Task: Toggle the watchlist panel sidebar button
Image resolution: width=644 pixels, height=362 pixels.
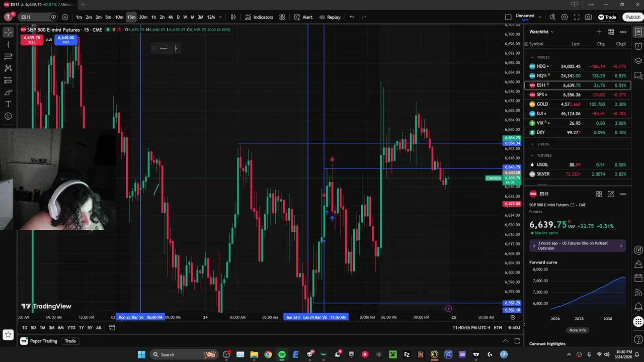Action: coord(638,32)
